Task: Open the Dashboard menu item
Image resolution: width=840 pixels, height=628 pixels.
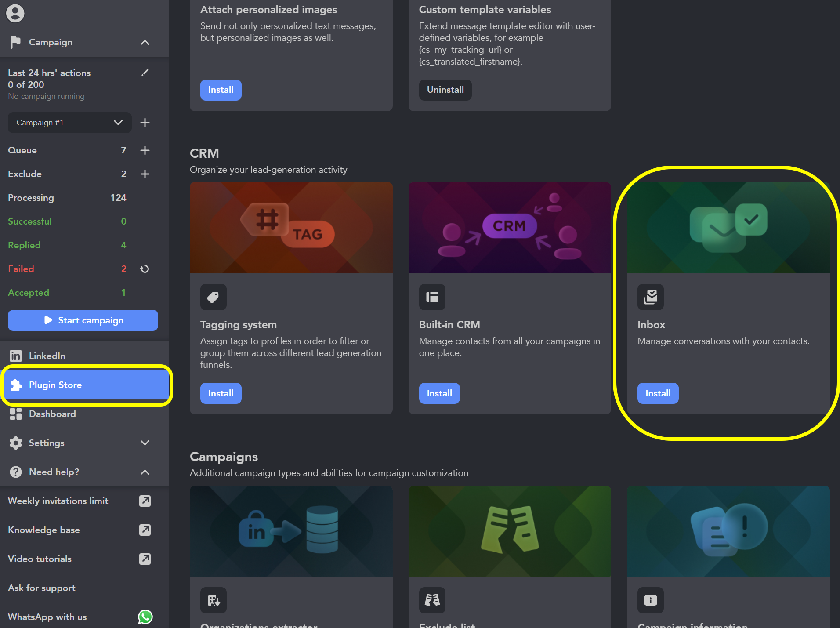Action: pyautogui.click(x=52, y=414)
